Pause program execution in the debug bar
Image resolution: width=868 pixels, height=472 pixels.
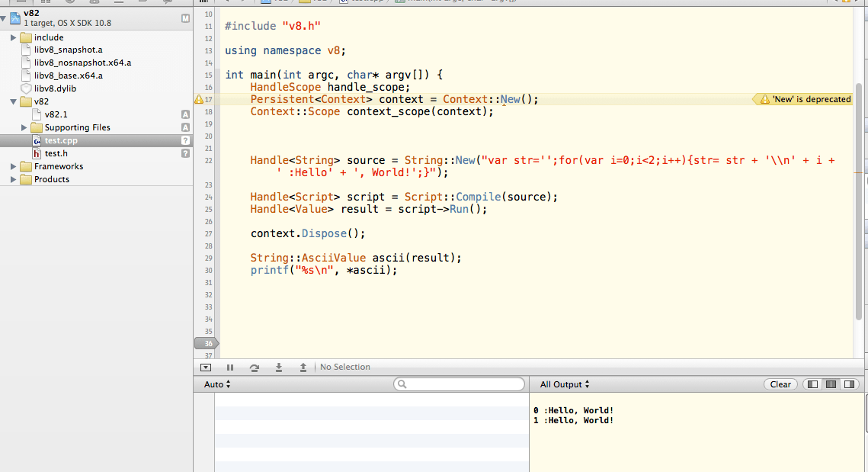coord(230,367)
